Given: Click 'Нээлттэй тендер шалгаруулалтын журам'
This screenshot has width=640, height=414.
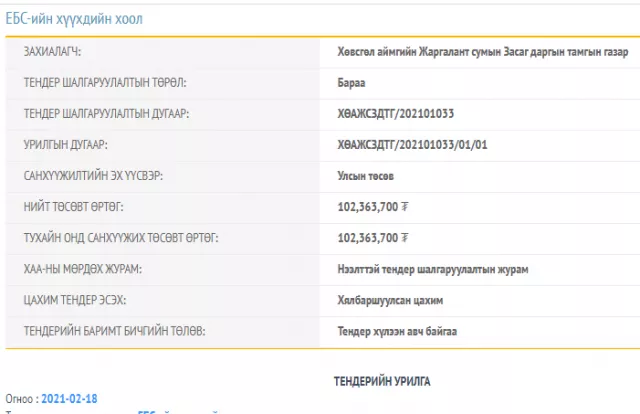Looking at the screenshot, I should (433, 269).
